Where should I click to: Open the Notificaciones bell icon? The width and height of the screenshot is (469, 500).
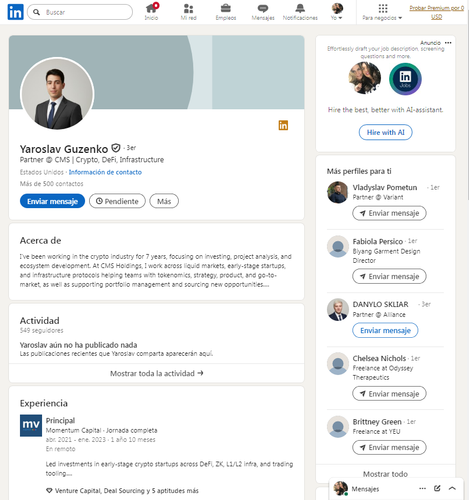click(300, 12)
